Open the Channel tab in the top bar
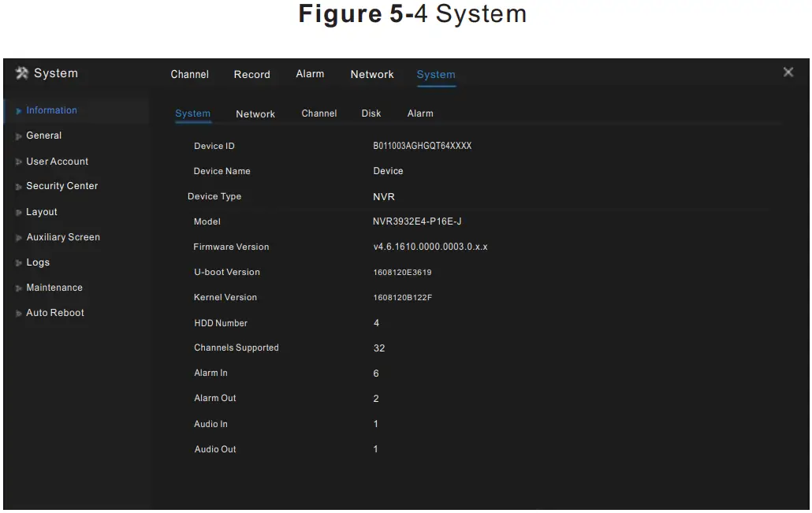 [x=189, y=74]
